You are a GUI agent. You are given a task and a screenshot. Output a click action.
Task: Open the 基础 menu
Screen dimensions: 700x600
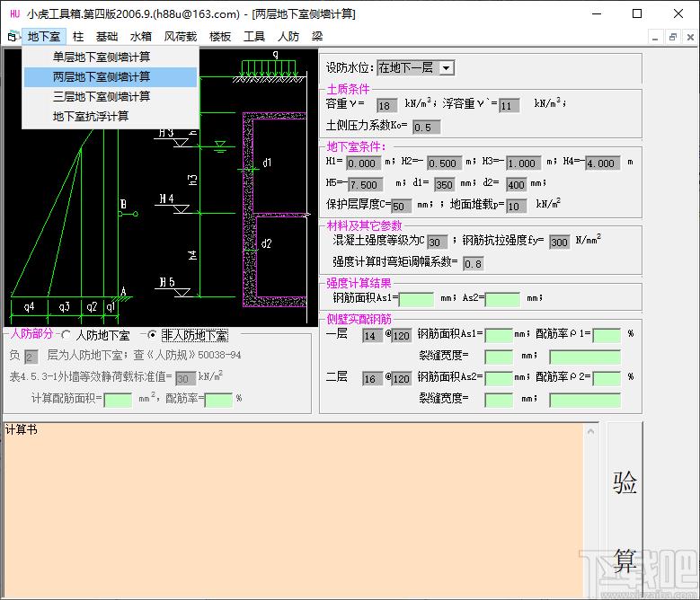[x=107, y=36]
